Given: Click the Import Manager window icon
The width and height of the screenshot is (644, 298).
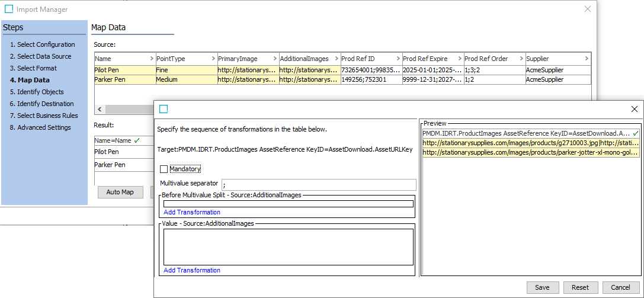Looking at the screenshot, I should click(x=9, y=9).
